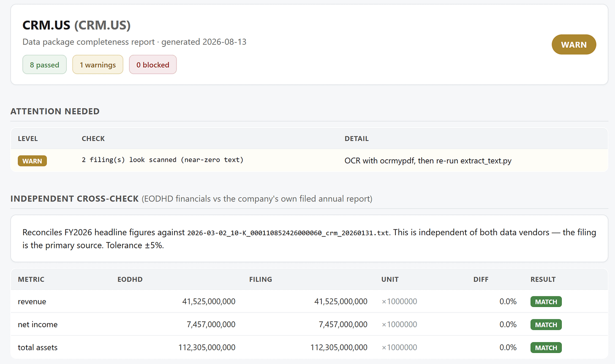Click the DETAIL column header
This screenshot has width=615, height=364.
click(x=356, y=139)
